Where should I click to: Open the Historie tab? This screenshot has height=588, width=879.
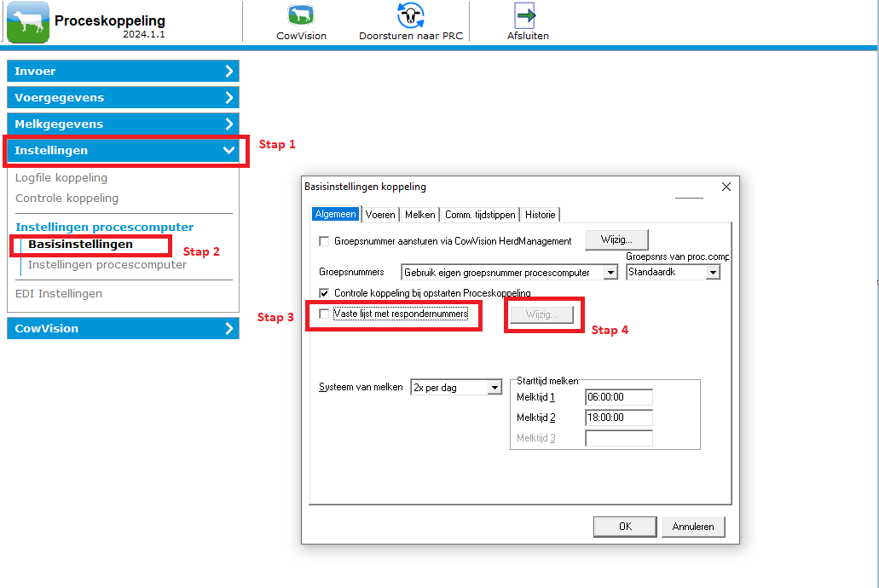(540, 215)
